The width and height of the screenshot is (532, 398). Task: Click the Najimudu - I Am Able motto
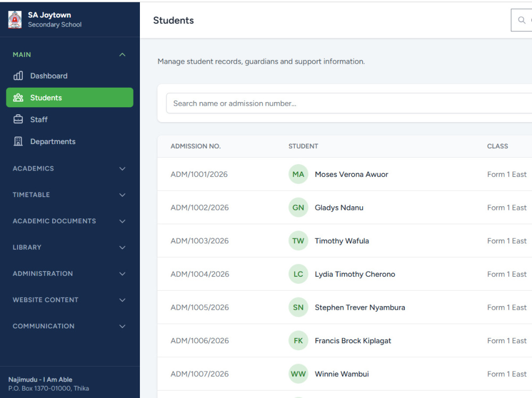coord(40,379)
